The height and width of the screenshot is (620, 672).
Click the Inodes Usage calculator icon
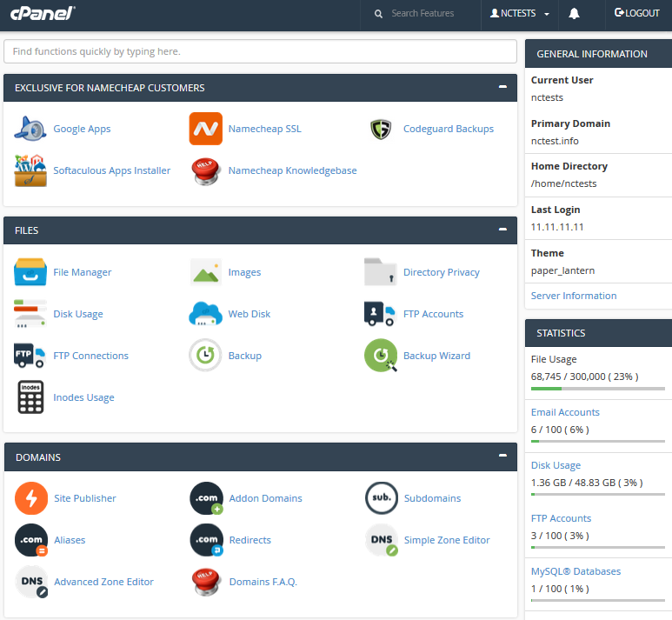[x=30, y=397]
